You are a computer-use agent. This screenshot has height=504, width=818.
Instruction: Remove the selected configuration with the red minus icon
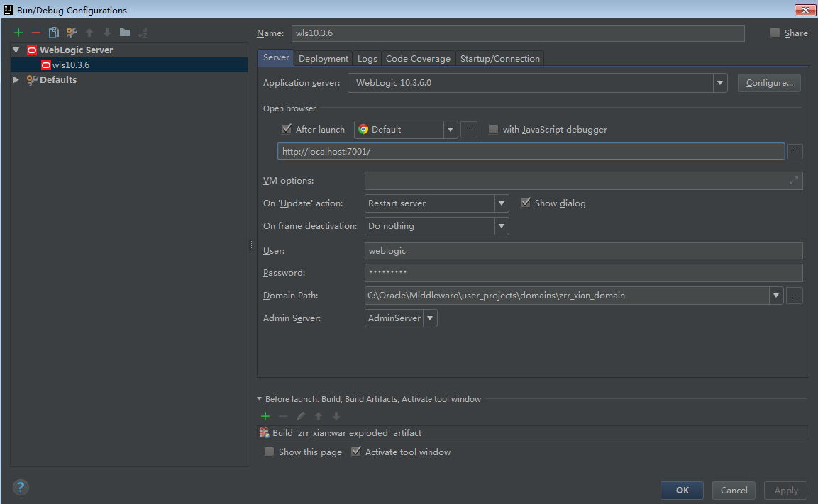(36, 33)
